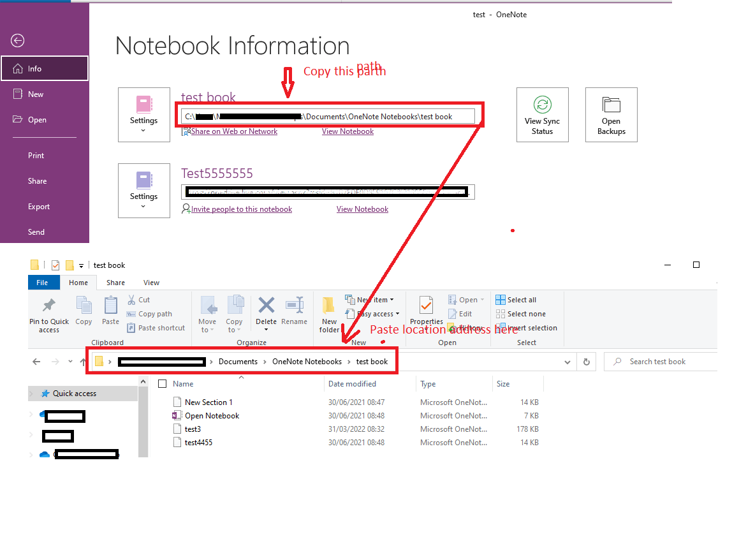Viewport: 732px width, 560px height.
Task: Go back using the OneNote backstage arrow
Action: 18,41
